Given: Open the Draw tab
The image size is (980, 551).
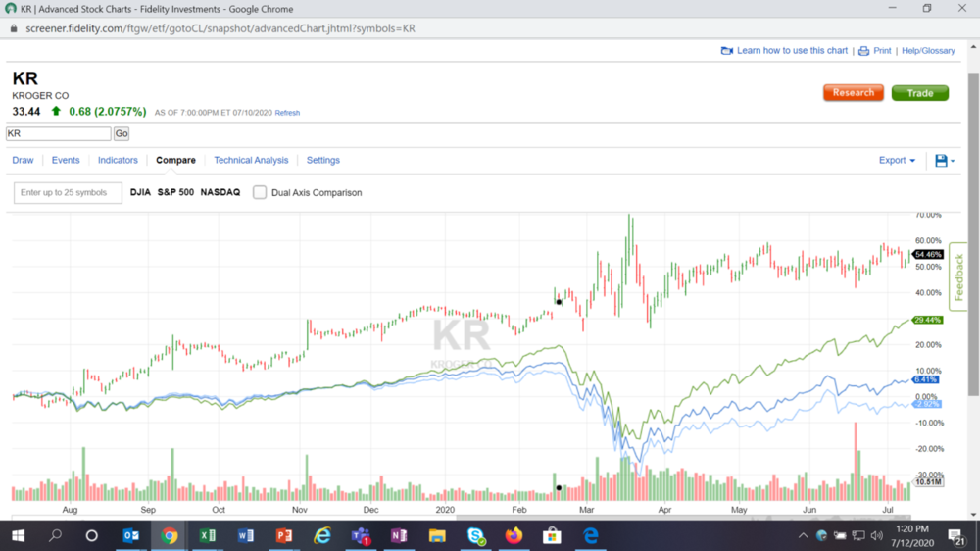Looking at the screenshot, I should pos(24,160).
